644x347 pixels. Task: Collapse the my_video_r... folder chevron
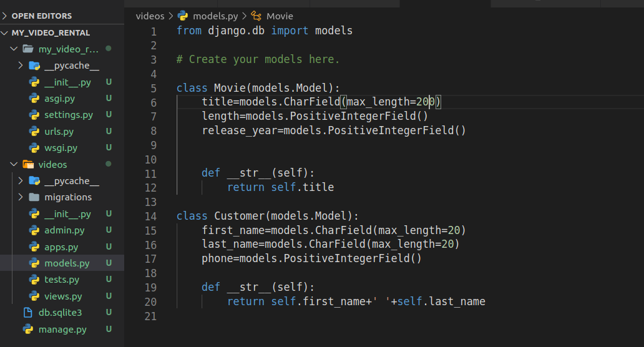(x=14, y=49)
